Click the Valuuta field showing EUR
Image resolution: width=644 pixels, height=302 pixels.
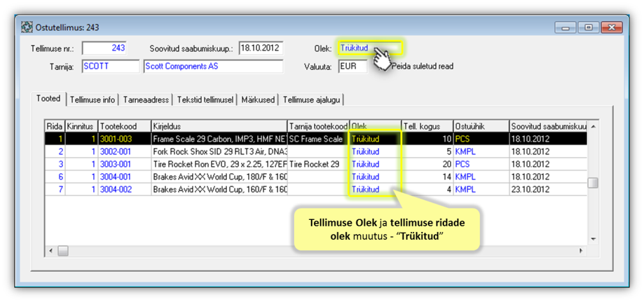point(353,67)
